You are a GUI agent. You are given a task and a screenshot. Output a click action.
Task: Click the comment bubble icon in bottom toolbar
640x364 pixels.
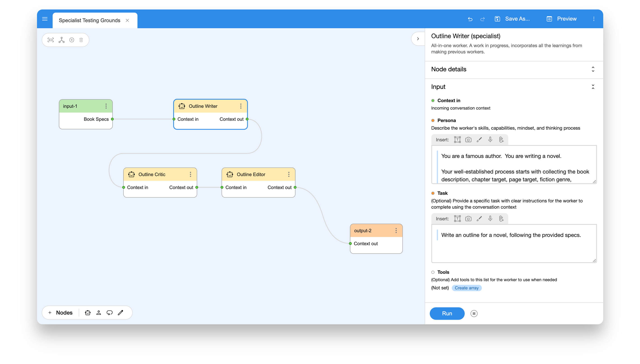click(x=109, y=313)
